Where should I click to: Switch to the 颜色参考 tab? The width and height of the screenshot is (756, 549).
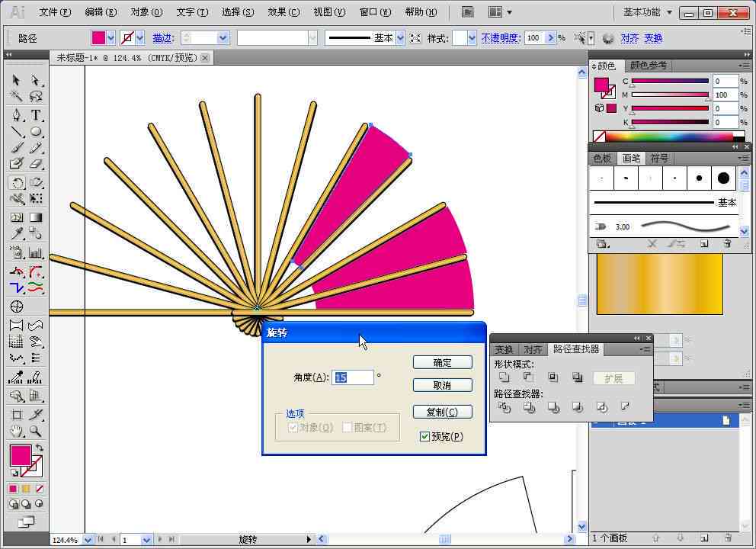pos(648,65)
